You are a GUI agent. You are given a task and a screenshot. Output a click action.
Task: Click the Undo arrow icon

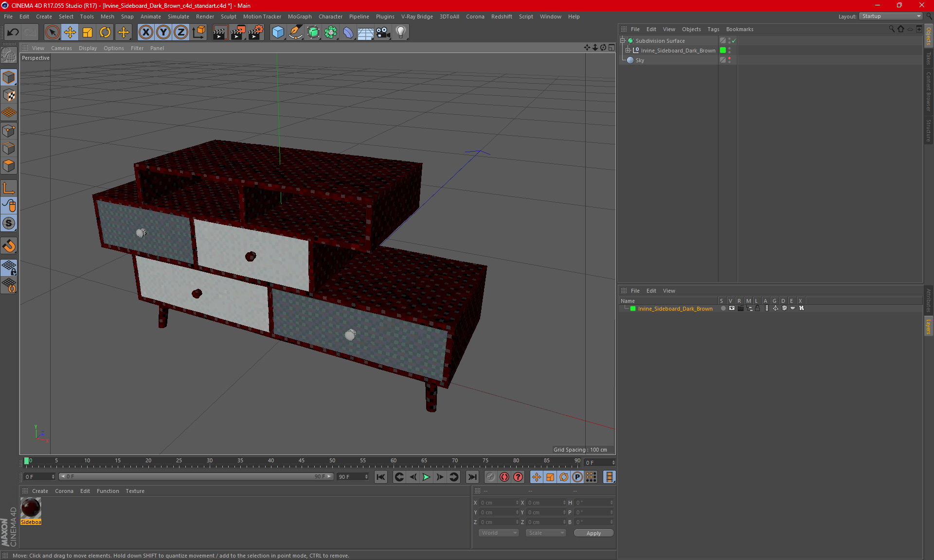[x=13, y=33]
